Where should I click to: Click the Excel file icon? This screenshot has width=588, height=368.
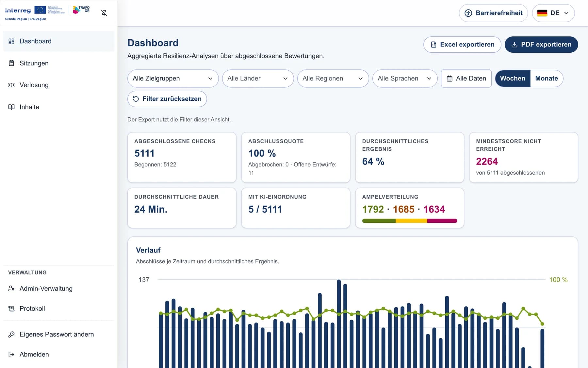click(x=433, y=44)
